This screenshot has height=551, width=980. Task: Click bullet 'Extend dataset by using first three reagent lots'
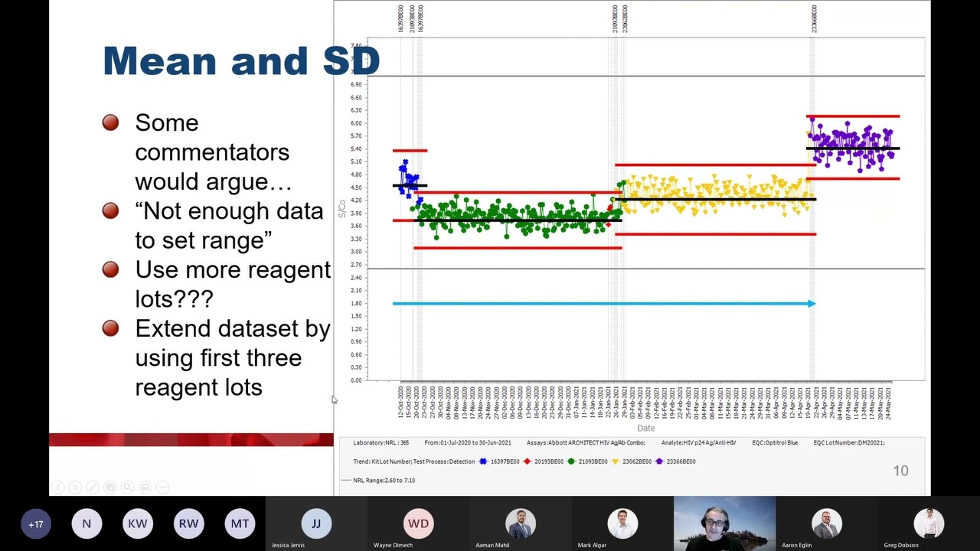click(x=233, y=357)
